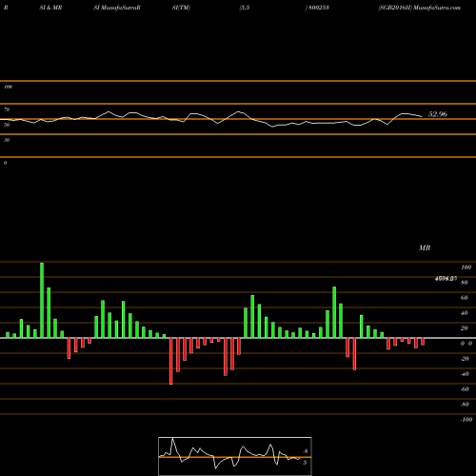Click the RSI current value '52.96'
Screen dimensions: 476x476
pyautogui.click(x=438, y=114)
